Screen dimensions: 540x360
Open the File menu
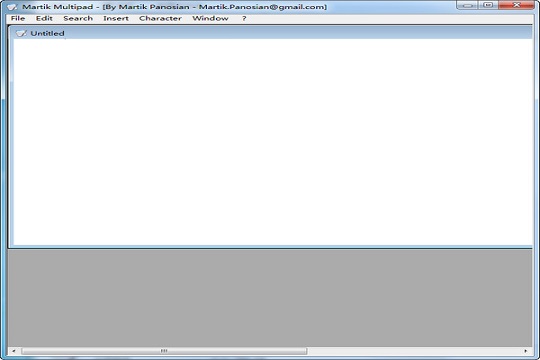(x=18, y=19)
